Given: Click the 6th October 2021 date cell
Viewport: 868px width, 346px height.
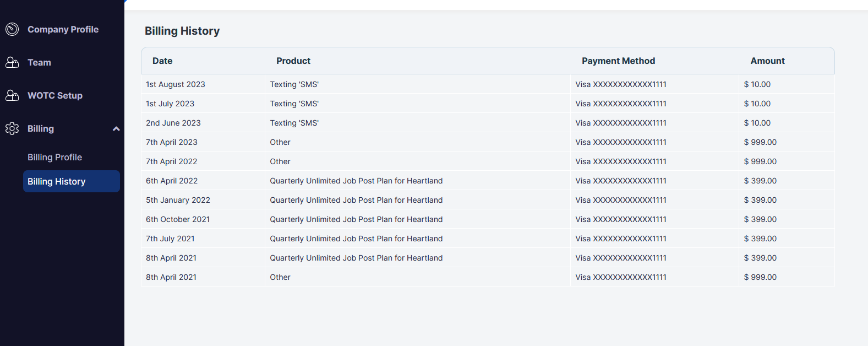Looking at the screenshot, I should 178,219.
